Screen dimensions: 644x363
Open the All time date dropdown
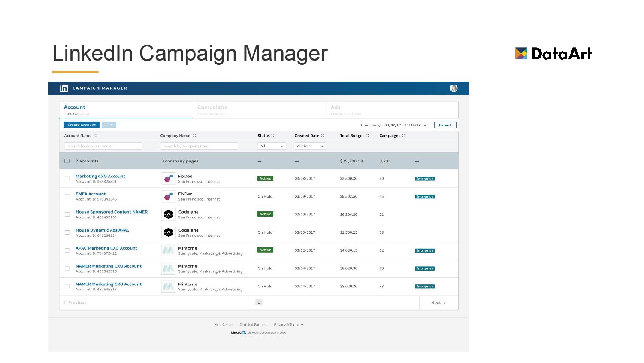(310, 146)
